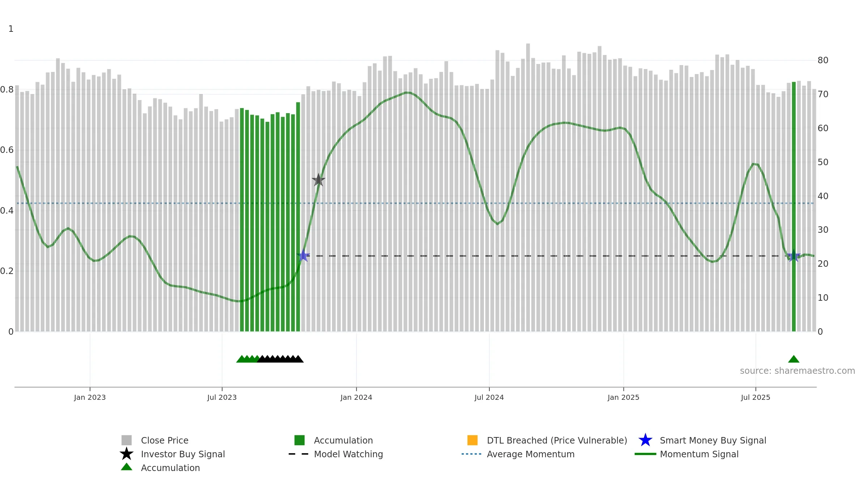Click the tall green accumulation bar in 2025
The height and width of the screenshot is (488, 868).
[794, 206]
